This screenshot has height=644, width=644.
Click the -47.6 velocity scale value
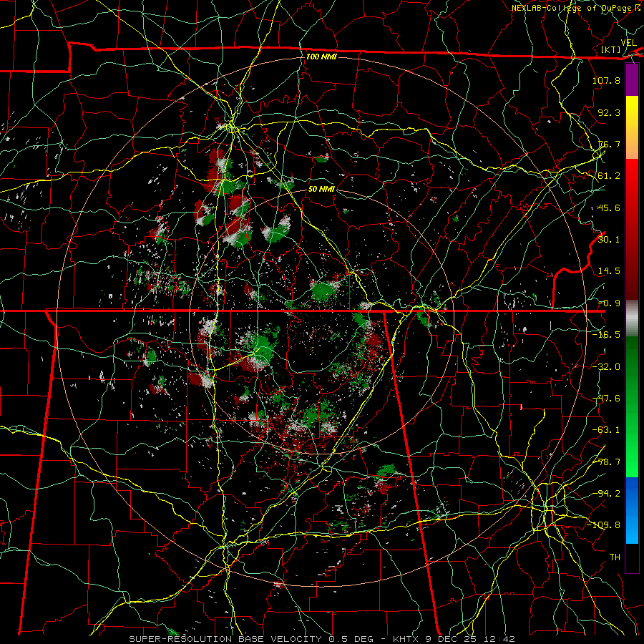(x=606, y=399)
